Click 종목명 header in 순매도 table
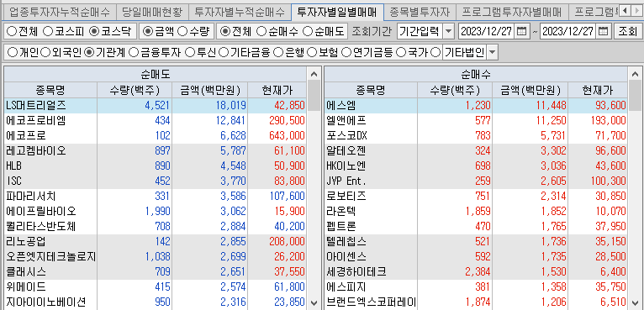Screen dimensions: 644x310 (50, 90)
